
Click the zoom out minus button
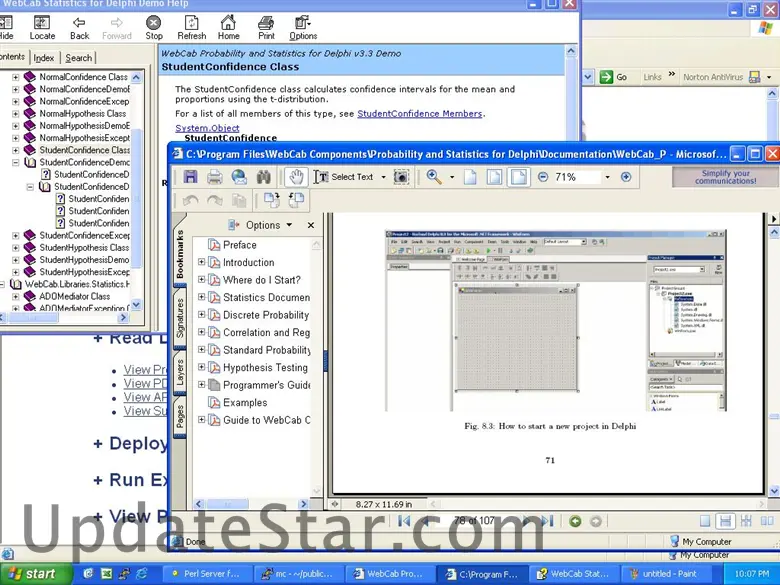click(543, 177)
